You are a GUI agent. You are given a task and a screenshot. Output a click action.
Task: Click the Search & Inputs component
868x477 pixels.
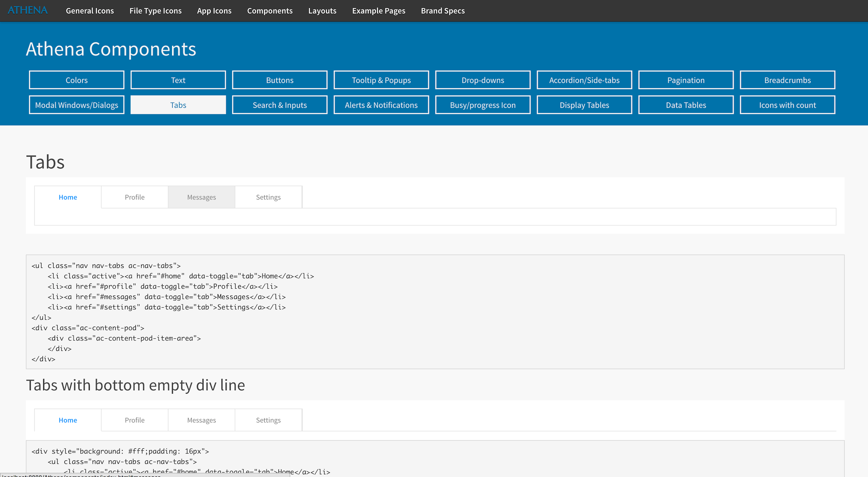pyautogui.click(x=279, y=105)
